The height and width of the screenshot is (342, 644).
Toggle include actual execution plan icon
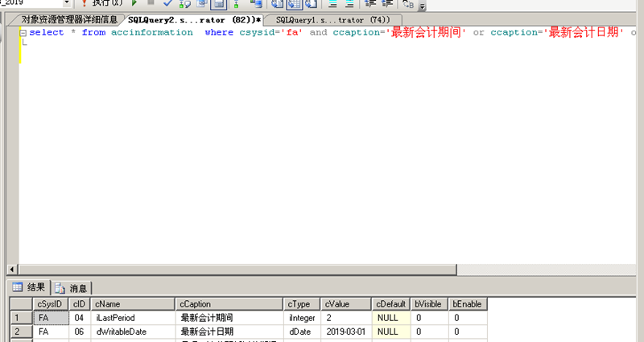(236, 4)
